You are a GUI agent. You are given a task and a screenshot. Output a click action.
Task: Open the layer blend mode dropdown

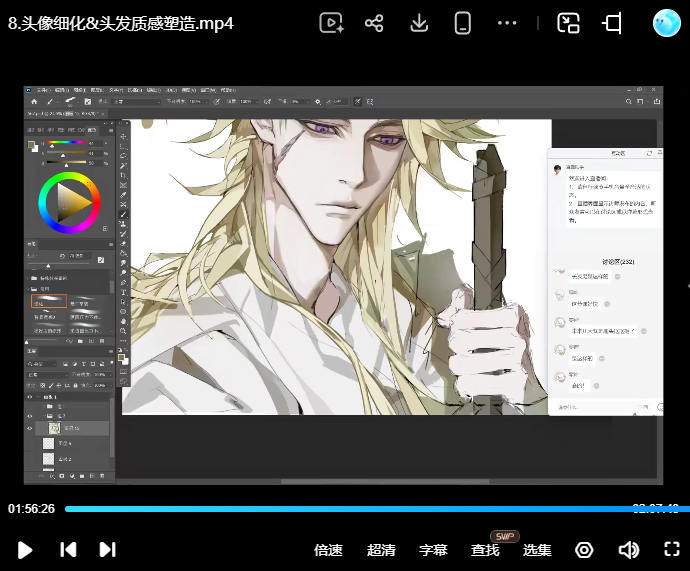tap(47, 374)
